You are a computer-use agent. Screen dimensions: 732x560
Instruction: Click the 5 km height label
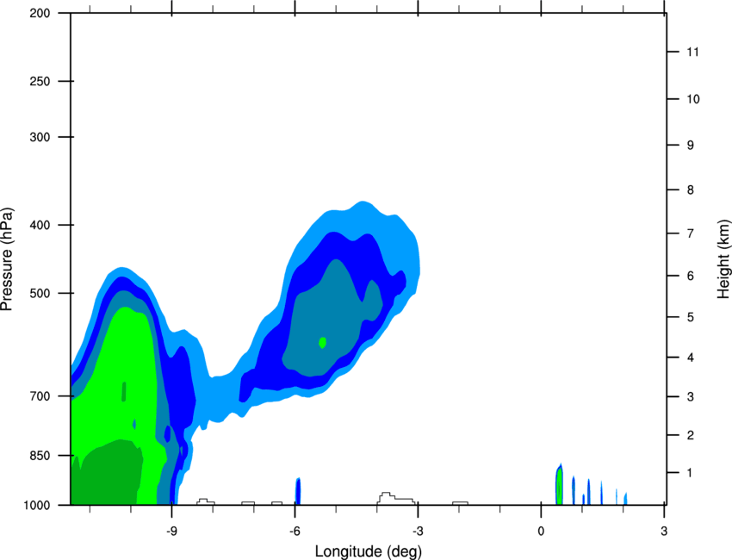coord(691,317)
